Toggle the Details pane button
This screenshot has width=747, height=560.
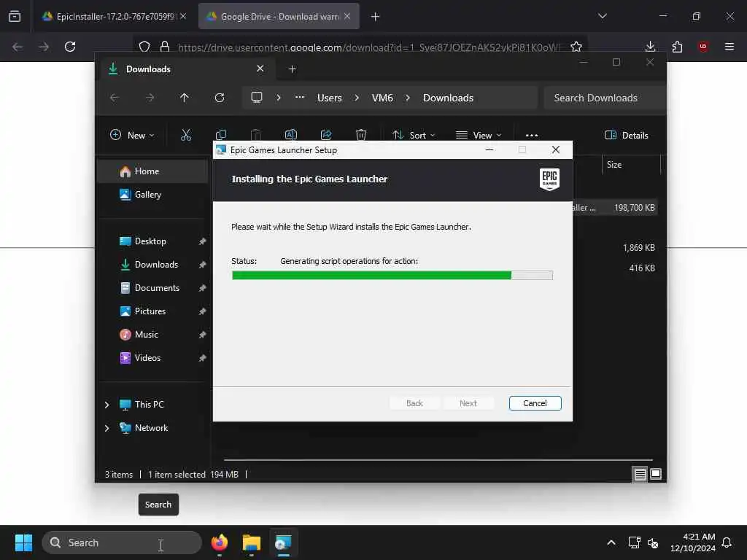click(x=626, y=135)
